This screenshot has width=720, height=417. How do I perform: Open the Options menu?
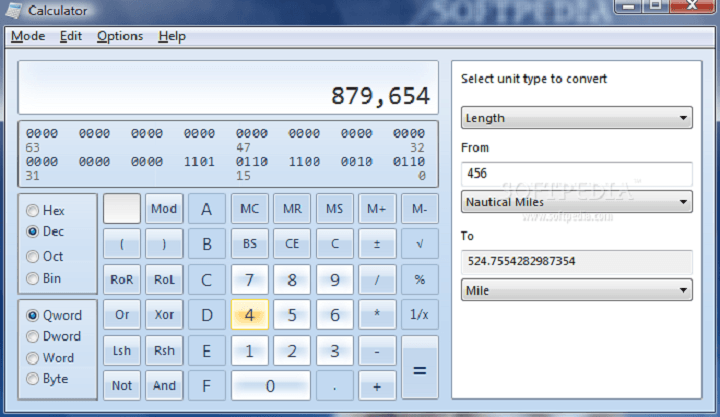click(119, 36)
